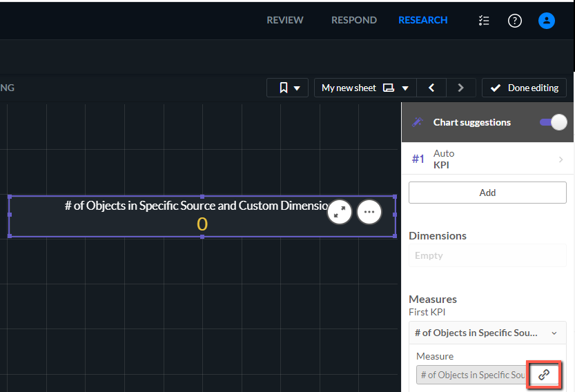
Task: Open the bookmarks dropdown
Action: click(287, 88)
